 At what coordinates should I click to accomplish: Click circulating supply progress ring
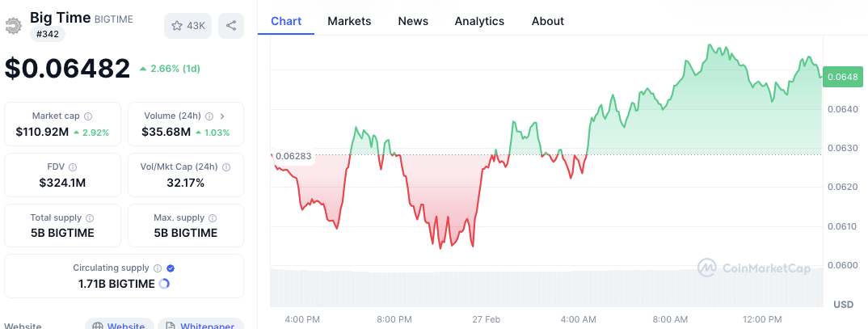tap(165, 284)
